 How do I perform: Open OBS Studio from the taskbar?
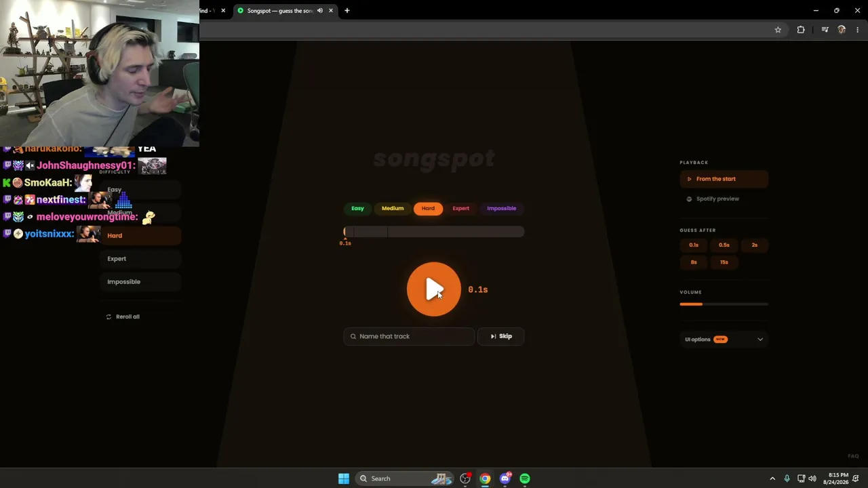tap(465, 479)
